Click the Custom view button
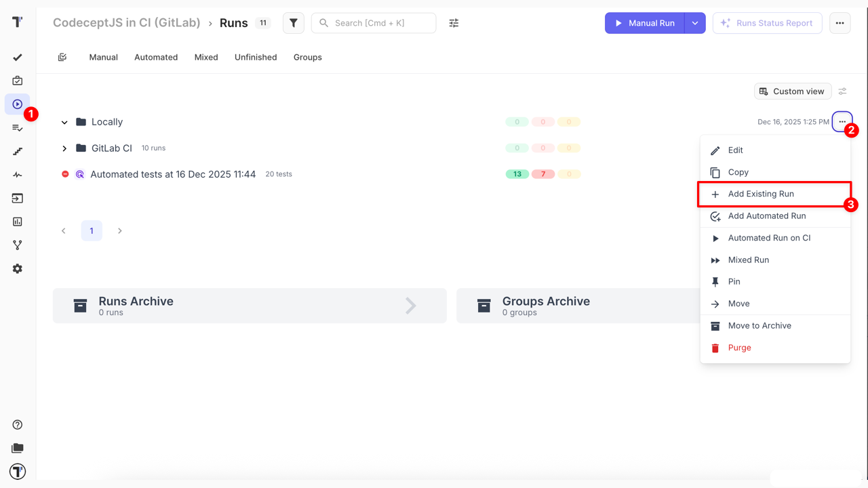868x488 pixels. point(792,91)
